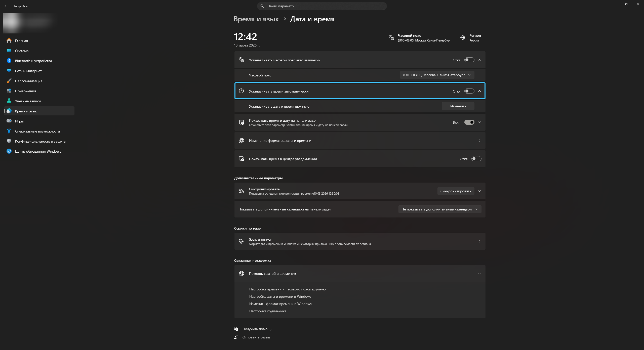Click the Bluetooth icon in the sidebar
Viewport: 644px width, 350px height.
[x=9, y=61]
